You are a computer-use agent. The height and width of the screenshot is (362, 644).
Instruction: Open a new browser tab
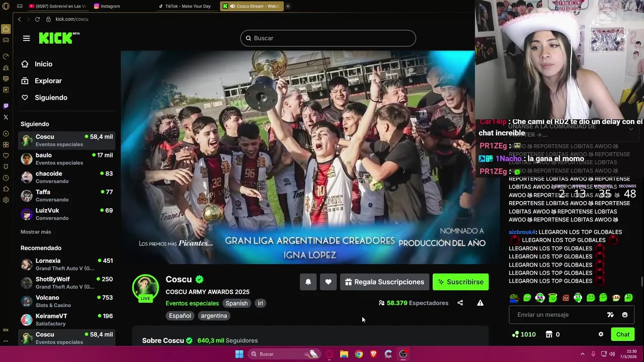coord(288,6)
